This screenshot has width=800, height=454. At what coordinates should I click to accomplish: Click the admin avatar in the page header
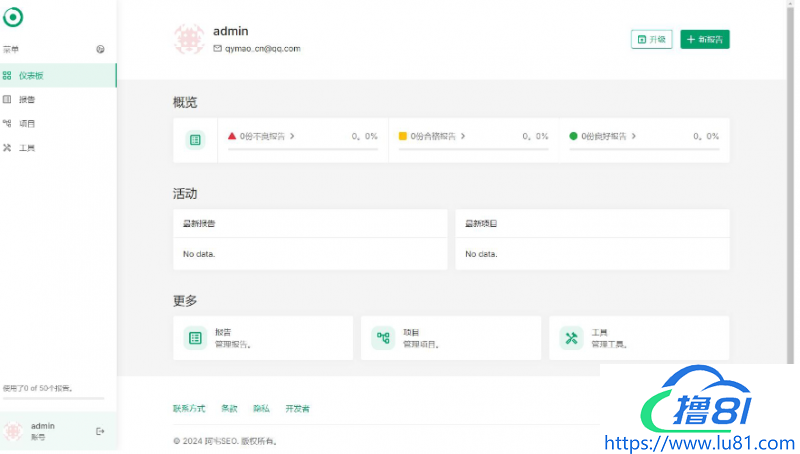click(189, 39)
